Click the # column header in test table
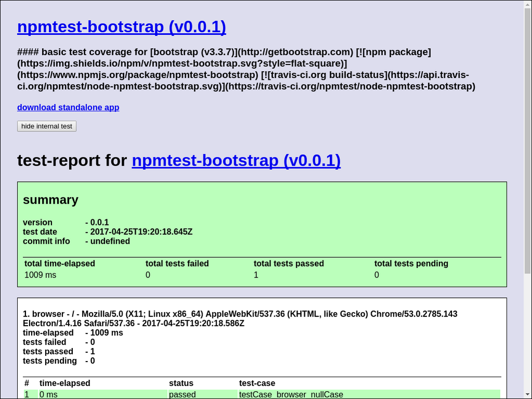This screenshot has height=399, width=532. (27, 383)
